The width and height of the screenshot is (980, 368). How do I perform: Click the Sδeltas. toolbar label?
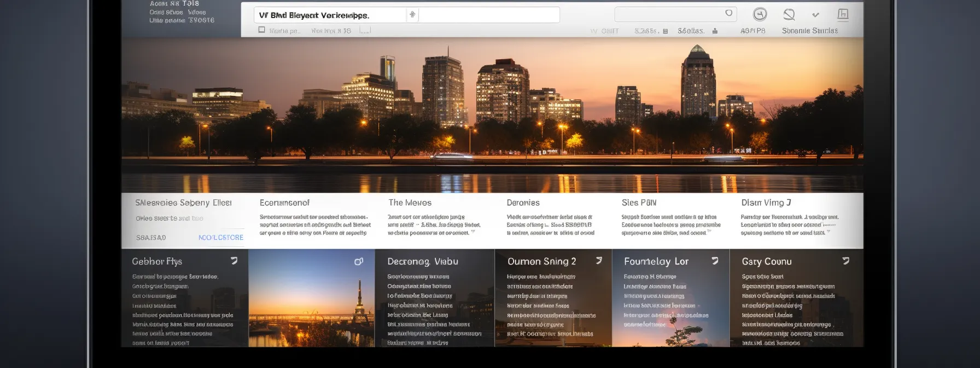[x=691, y=31]
